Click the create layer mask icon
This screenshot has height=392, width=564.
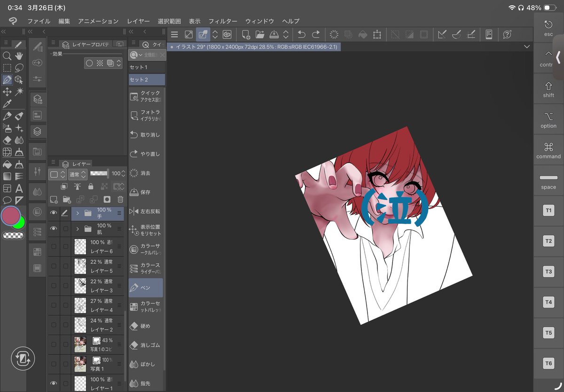pos(107,199)
